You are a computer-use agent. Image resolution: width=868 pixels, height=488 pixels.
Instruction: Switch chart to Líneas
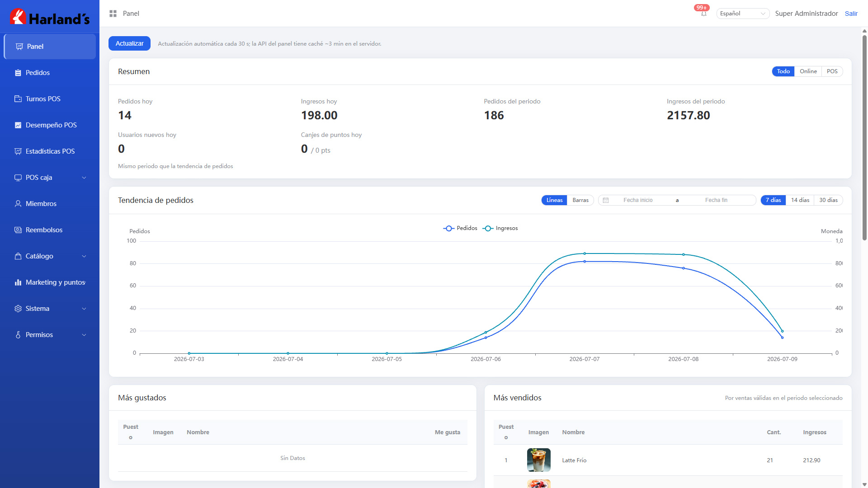[x=554, y=200]
